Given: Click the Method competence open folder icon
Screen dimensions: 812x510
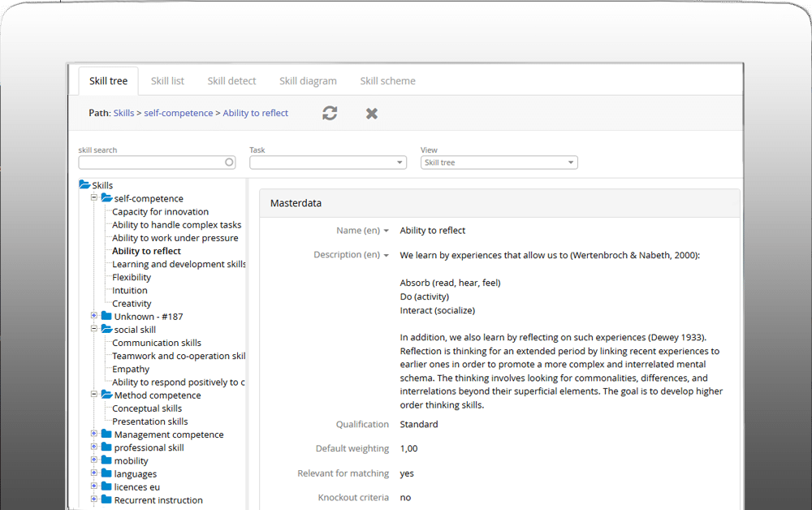Looking at the screenshot, I should click(106, 395).
